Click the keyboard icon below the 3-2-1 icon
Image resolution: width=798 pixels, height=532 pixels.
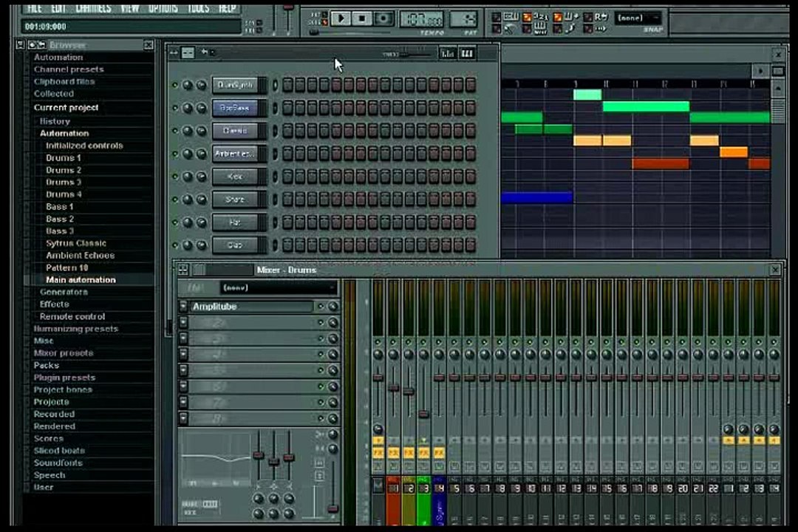pyautogui.click(x=540, y=28)
